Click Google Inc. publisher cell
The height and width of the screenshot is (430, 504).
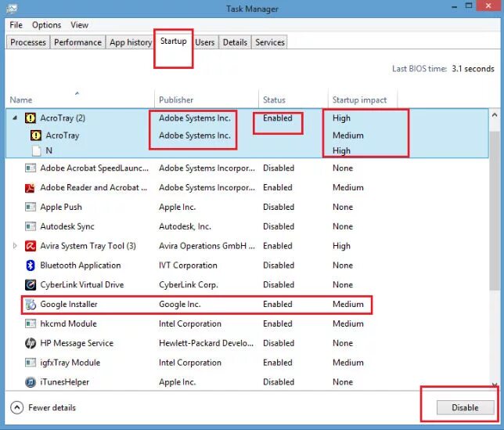[180, 304]
